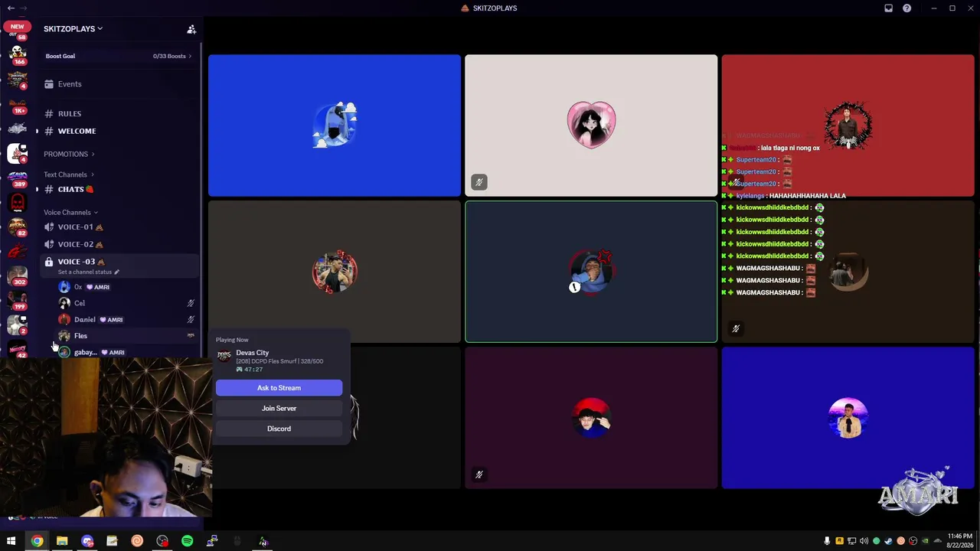980x551 pixels.
Task: Open the SKITZOPLAYS server dropdown menu
Action: coord(73,29)
